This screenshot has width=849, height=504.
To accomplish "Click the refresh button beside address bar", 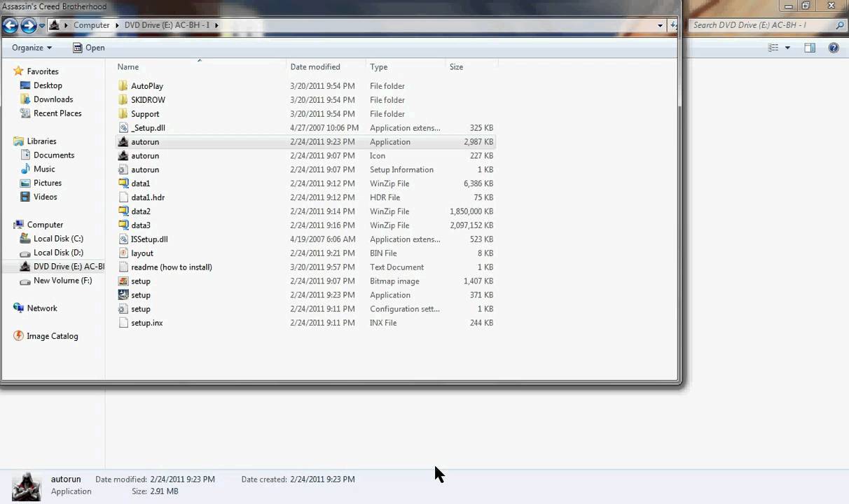I will click(x=673, y=25).
